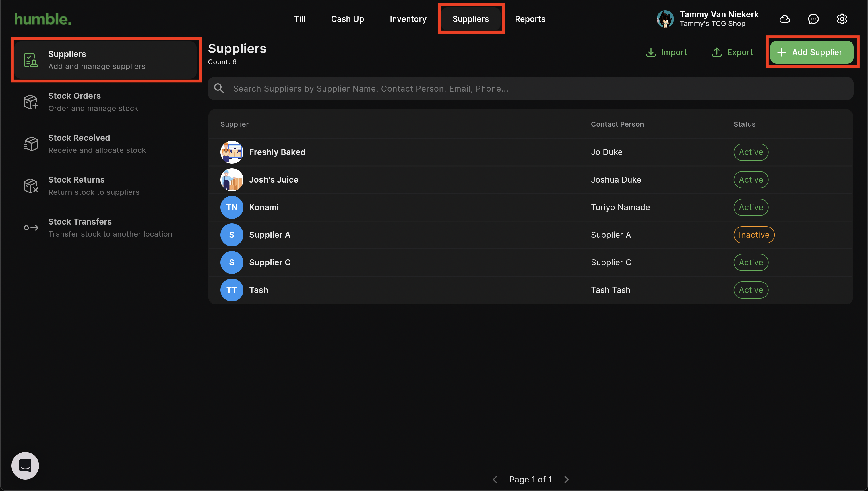
Task: Open the settings gear icon
Action: point(842,19)
